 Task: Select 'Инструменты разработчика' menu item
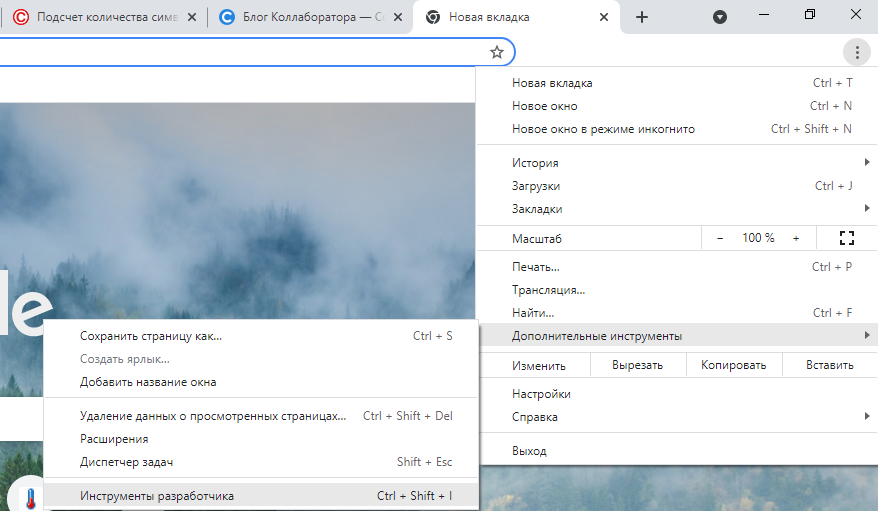click(x=157, y=496)
